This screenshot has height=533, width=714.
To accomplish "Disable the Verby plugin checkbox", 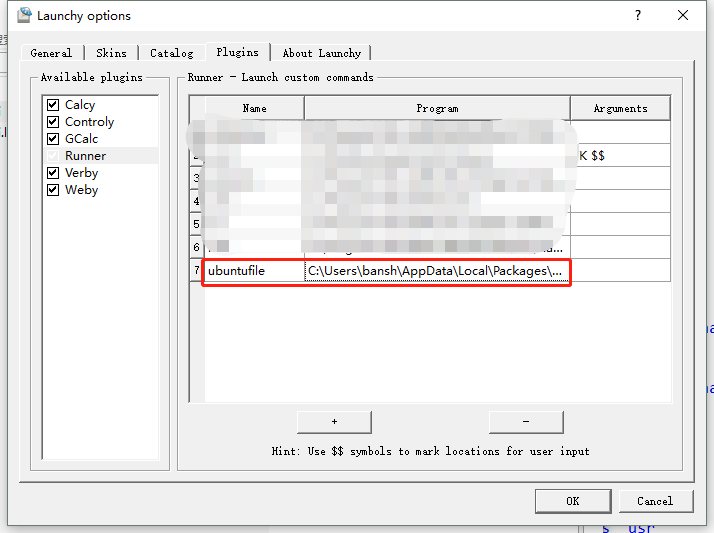I will click(x=53, y=173).
